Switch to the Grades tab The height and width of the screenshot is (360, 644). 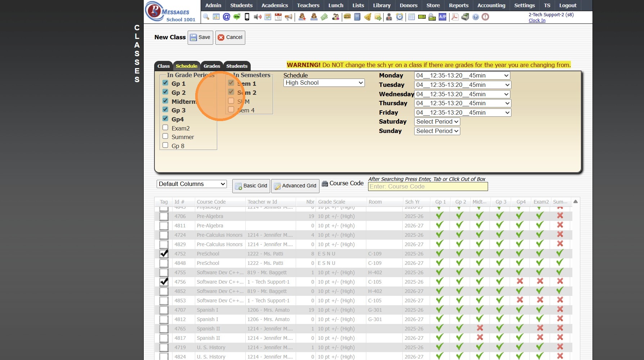212,66
